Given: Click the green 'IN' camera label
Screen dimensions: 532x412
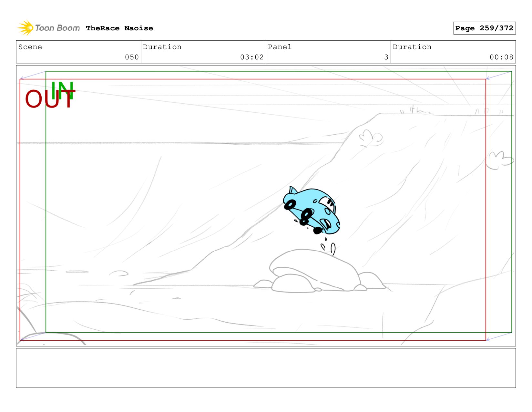Looking at the screenshot, I should coord(62,90).
